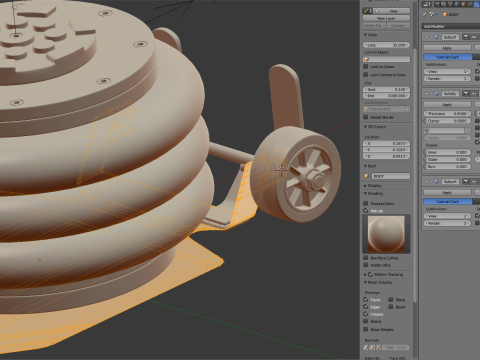
Task: Enable the Hidden Wire checkbox
Action: point(366,265)
